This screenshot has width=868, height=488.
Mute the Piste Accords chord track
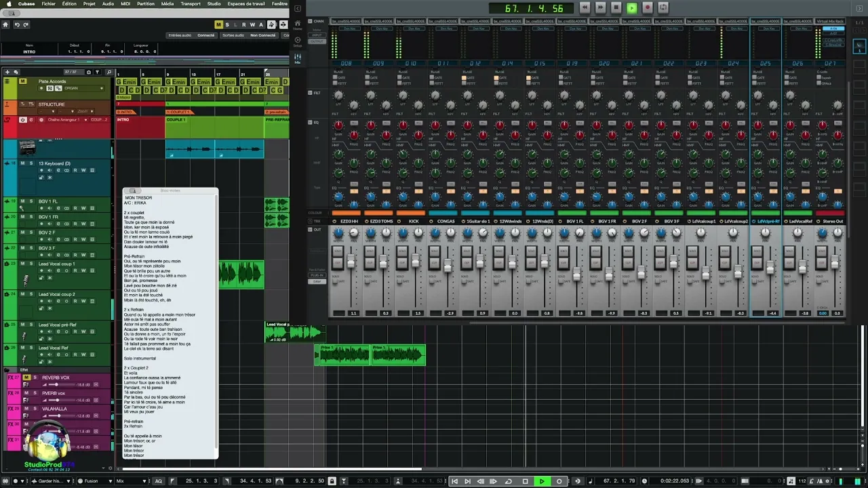22,81
